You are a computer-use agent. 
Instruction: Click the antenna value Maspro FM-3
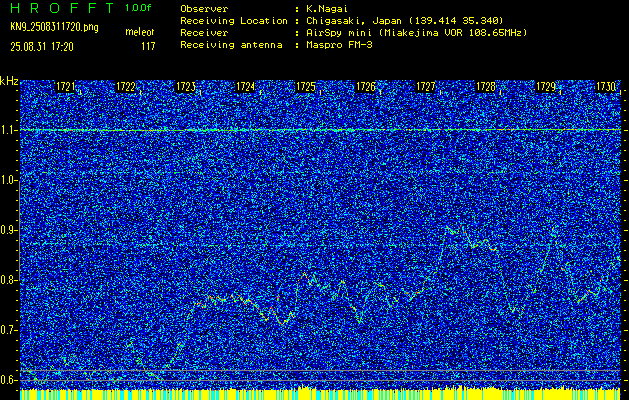point(339,45)
